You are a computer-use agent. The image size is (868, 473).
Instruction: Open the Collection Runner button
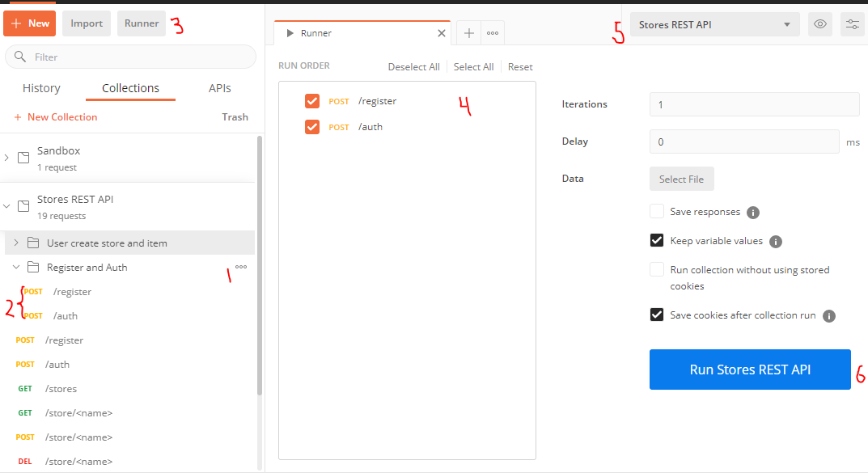coord(141,23)
